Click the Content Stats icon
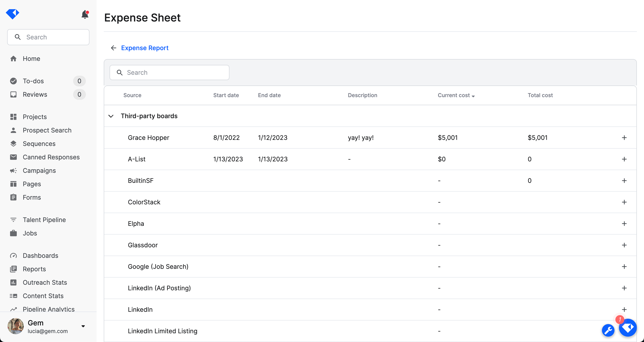The width and height of the screenshot is (644, 342). 13,296
